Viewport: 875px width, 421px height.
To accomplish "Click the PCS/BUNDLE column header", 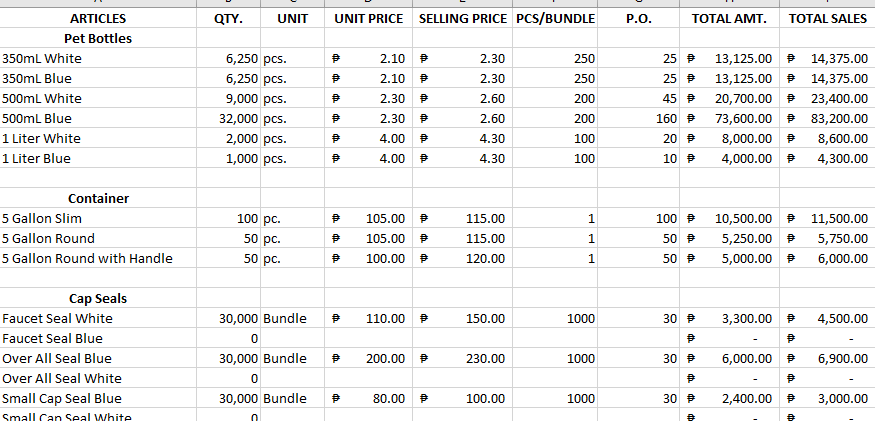I will tap(555, 19).
